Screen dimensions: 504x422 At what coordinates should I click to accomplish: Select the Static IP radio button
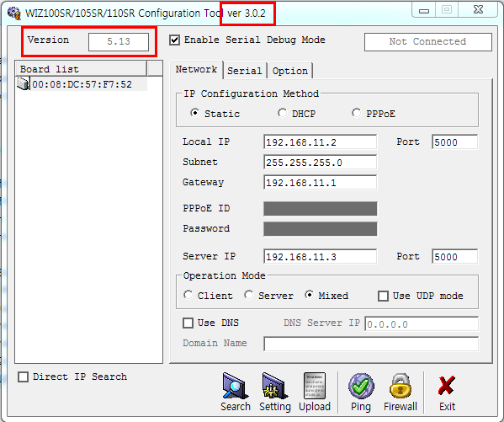pos(194,113)
